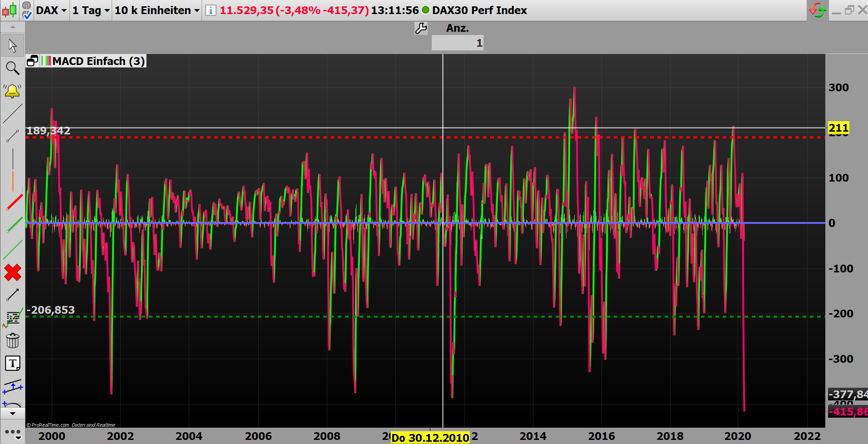
Task: Pop out the MACD Einfach panel window
Action: coord(32,60)
